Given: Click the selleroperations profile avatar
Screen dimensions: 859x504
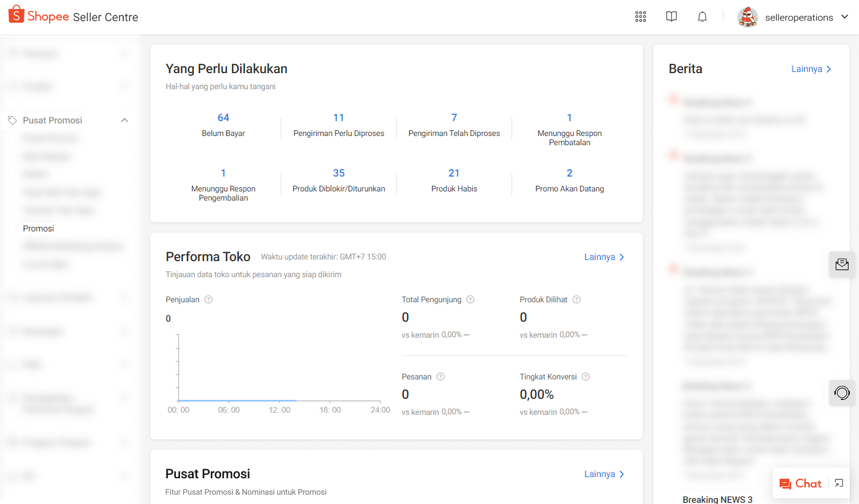Looking at the screenshot, I should tap(748, 17).
